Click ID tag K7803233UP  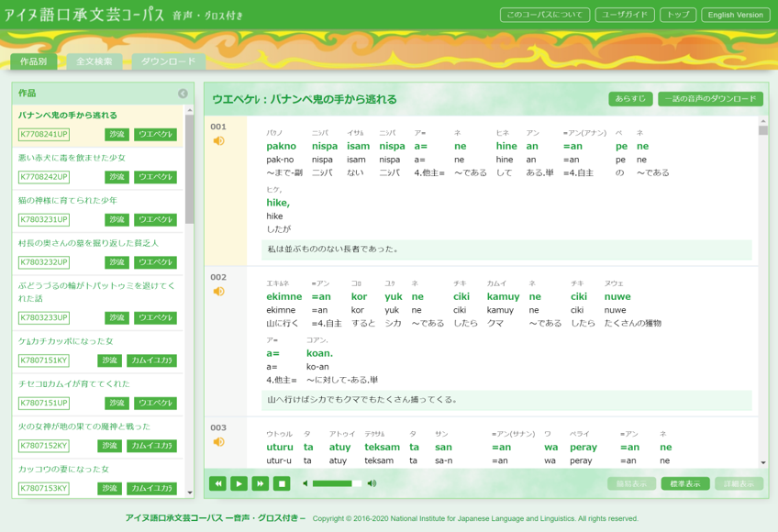click(44, 318)
